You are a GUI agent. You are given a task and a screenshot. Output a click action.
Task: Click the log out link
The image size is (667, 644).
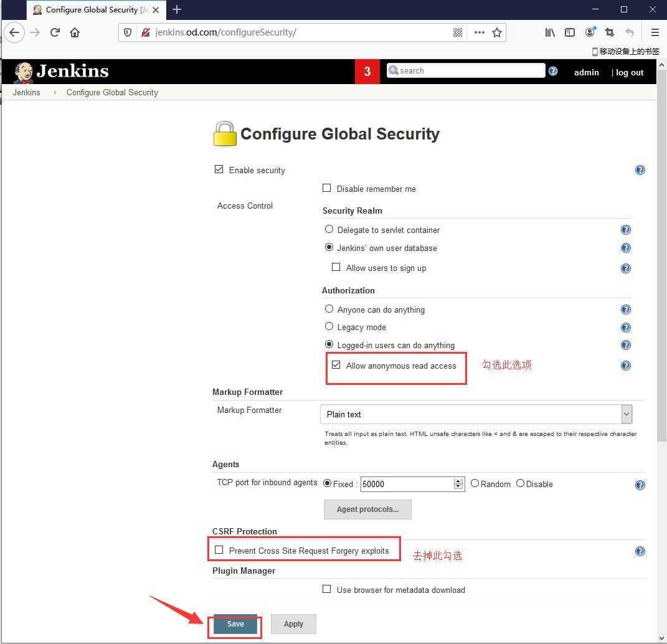(630, 73)
